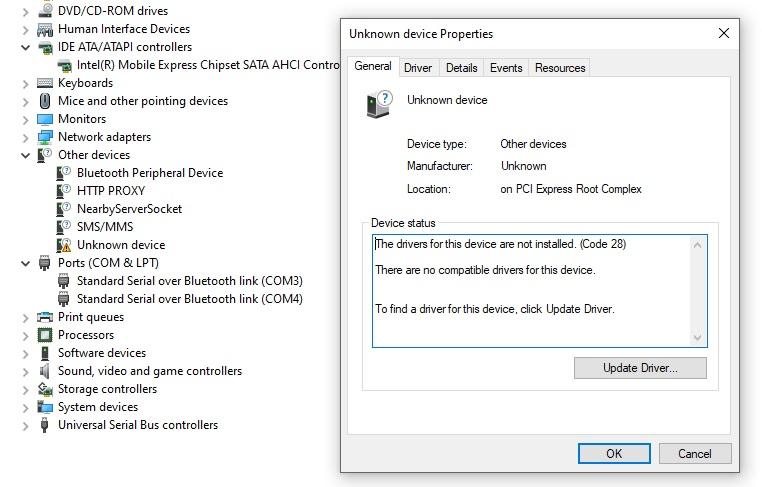Click the Bluetooth Peripheral Device icon
This screenshot has width=762, height=487.
point(64,173)
